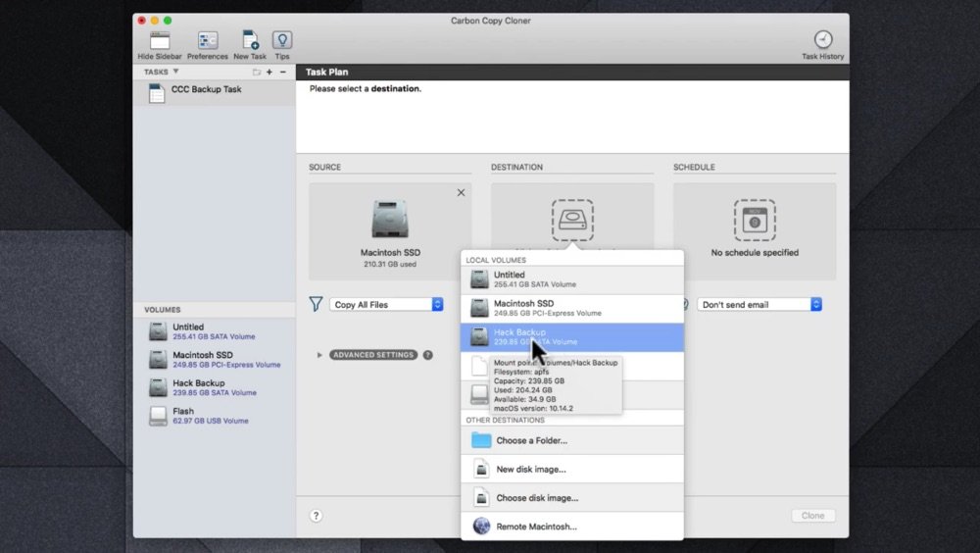Click the new task group folder icon
Viewport: 980px width, 553px height.
(x=256, y=73)
